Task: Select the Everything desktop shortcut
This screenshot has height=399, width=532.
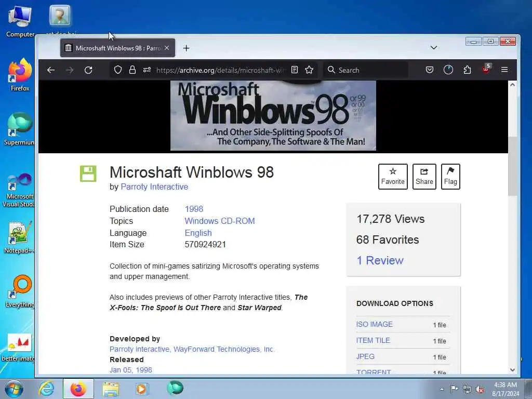Action: (x=20, y=291)
